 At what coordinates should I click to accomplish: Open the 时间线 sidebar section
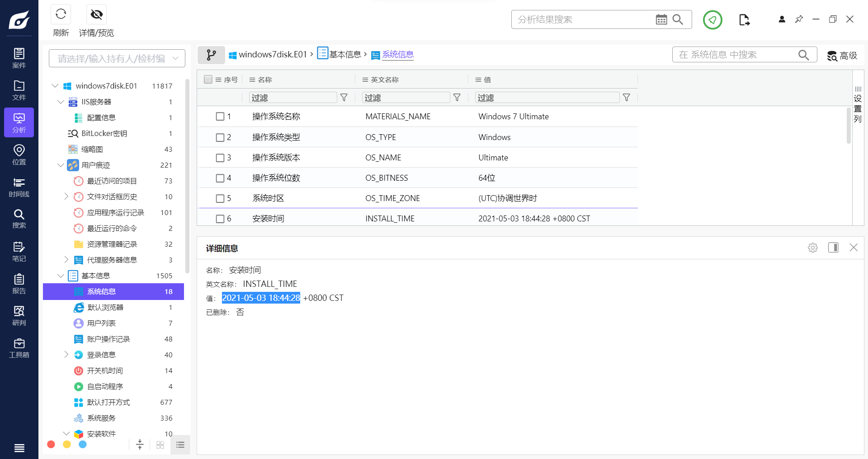point(19,187)
